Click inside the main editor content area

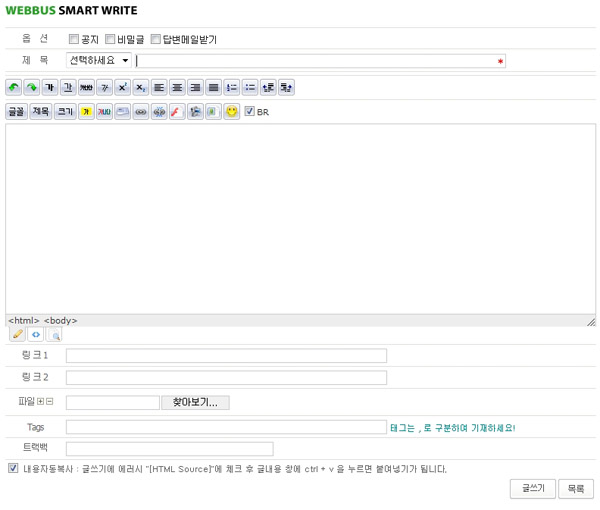pyautogui.click(x=300, y=219)
